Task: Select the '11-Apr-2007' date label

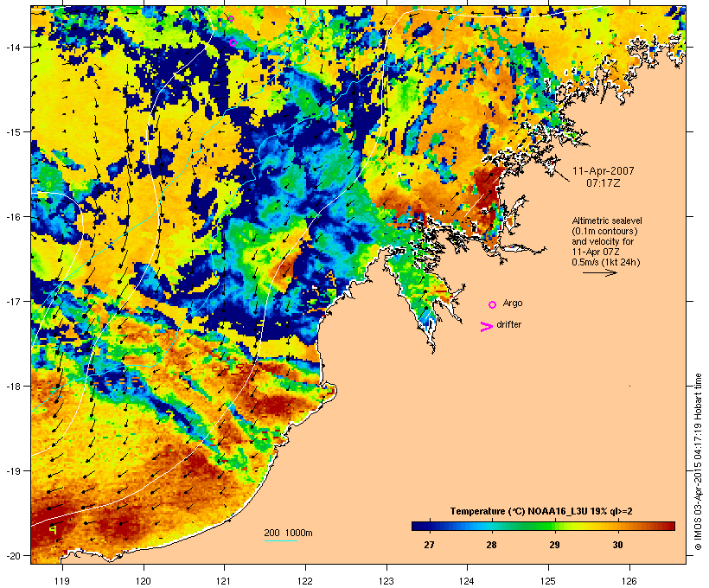Action: click(604, 171)
